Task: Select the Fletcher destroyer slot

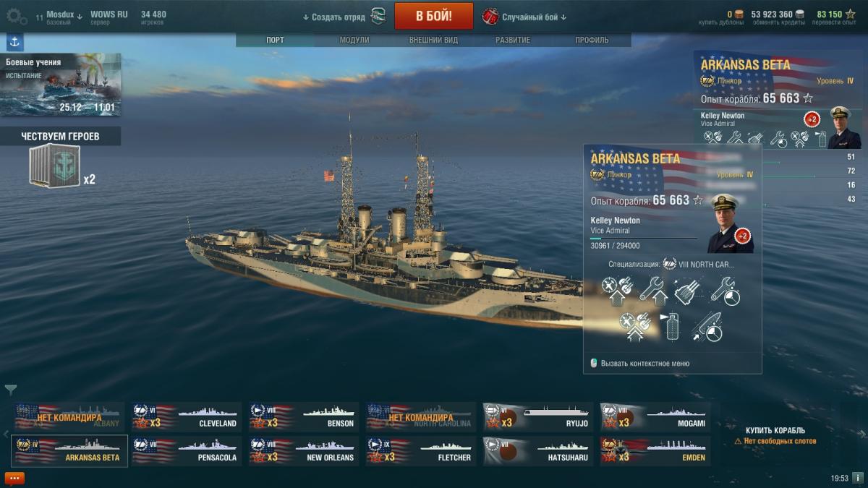Action: pyautogui.click(x=421, y=451)
